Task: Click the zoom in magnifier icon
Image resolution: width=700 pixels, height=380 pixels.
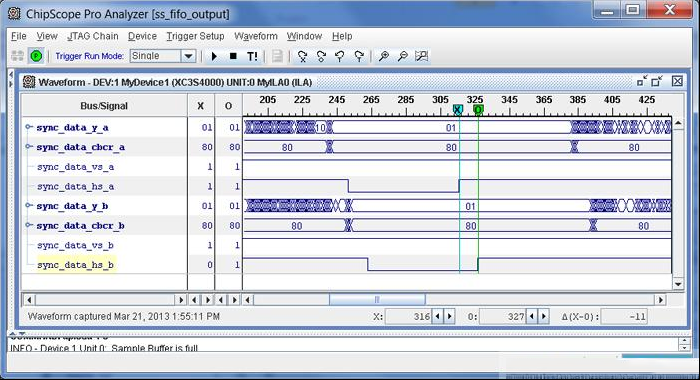Action: click(x=383, y=56)
